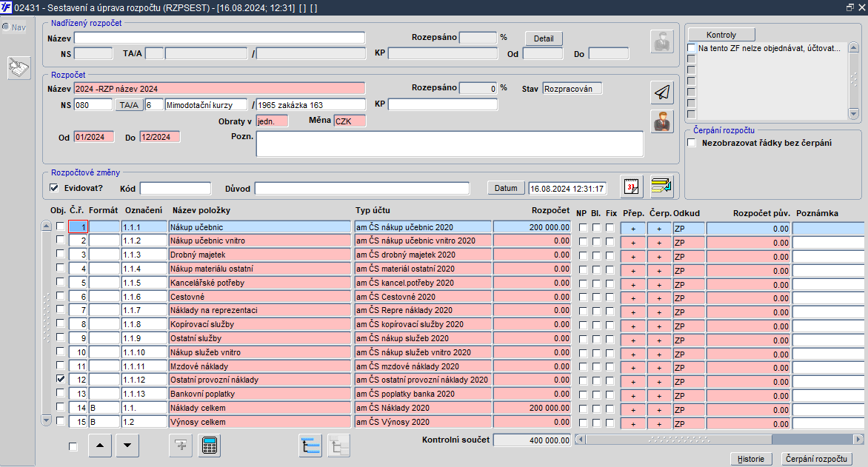The height and width of the screenshot is (467, 868).
Task: Click the Přep. plus button in row 1
Action: pyautogui.click(x=633, y=228)
